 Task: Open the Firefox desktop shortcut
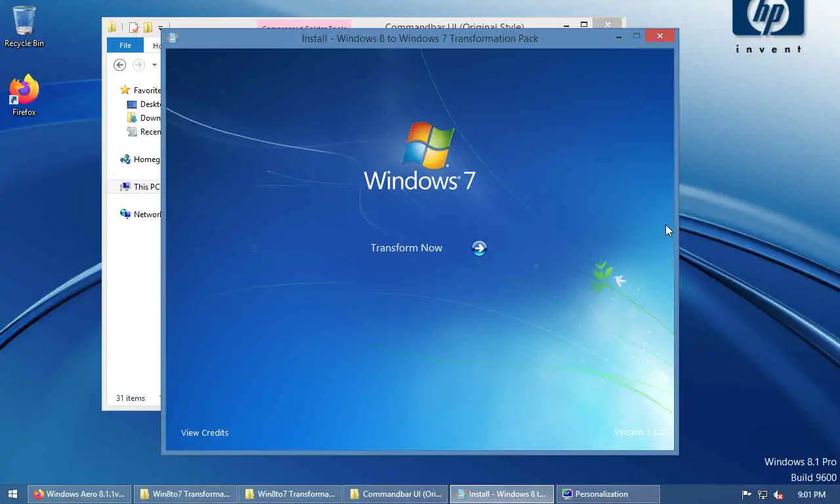pos(24,96)
